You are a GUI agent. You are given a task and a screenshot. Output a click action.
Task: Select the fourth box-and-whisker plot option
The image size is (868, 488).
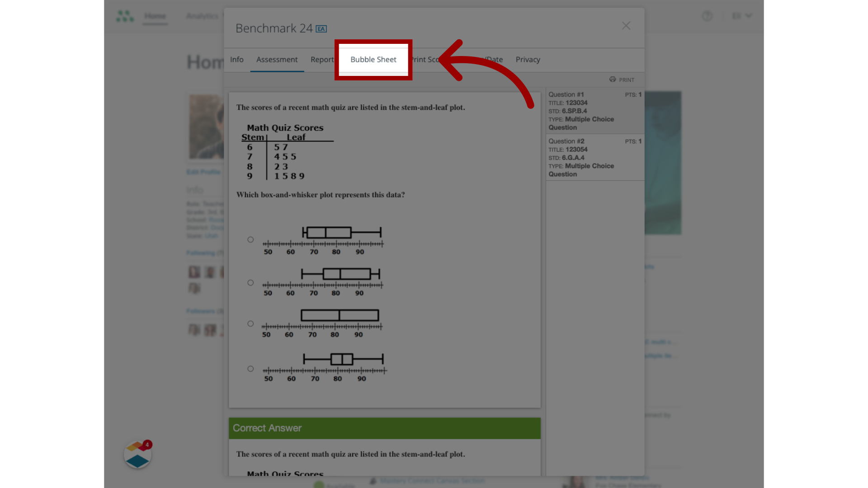click(x=250, y=368)
